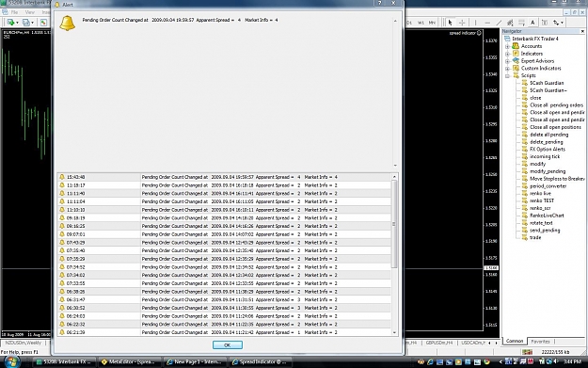The width and height of the screenshot is (588, 368).
Task: Open the NZDUSDm,Weekly chart tab
Action: (x=23, y=343)
